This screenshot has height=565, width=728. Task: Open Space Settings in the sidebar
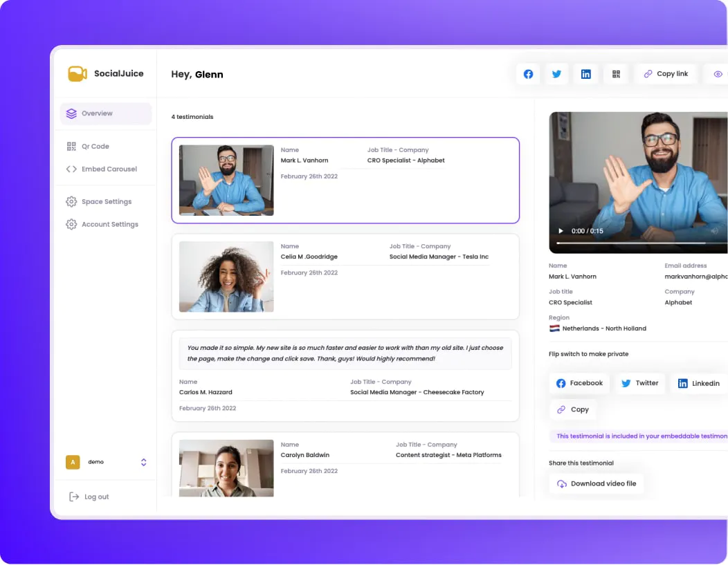[x=106, y=202]
